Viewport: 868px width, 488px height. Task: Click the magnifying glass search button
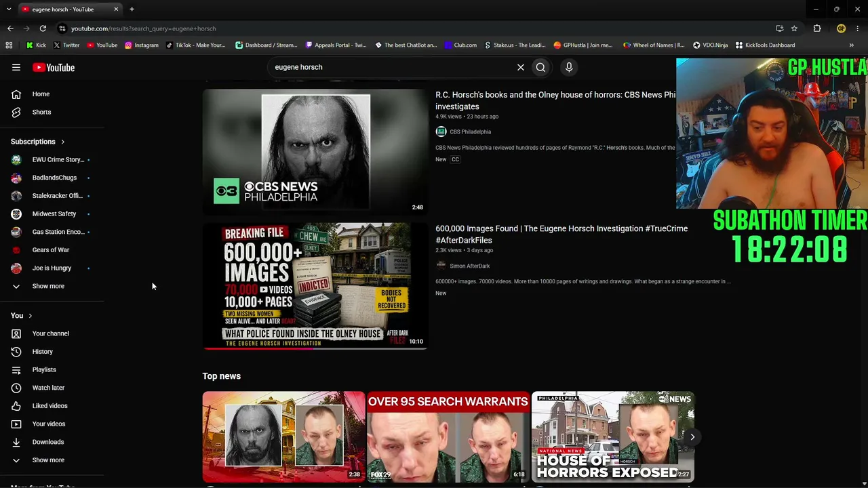click(x=540, y=67)
